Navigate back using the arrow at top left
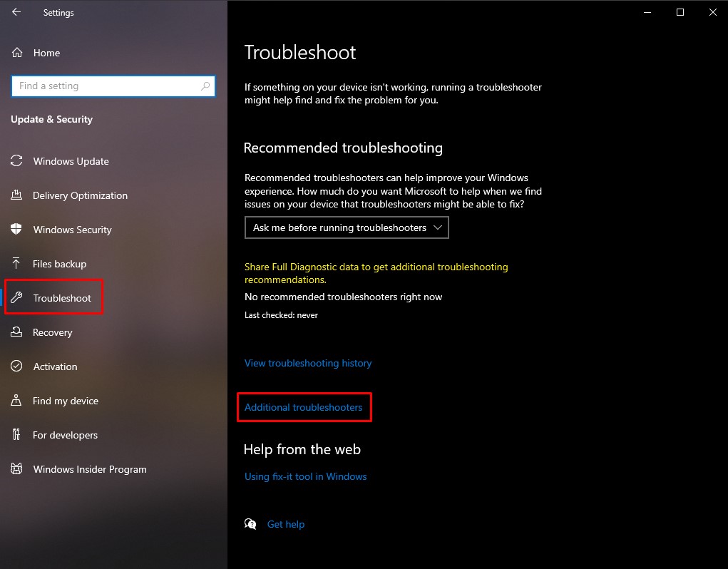This screenshot has height=569, width=728. pos(16,12)
